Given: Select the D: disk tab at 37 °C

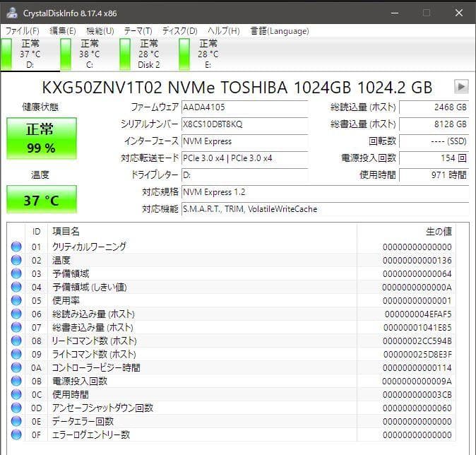Looking at the screenshot, I should [x=30, y=54].
